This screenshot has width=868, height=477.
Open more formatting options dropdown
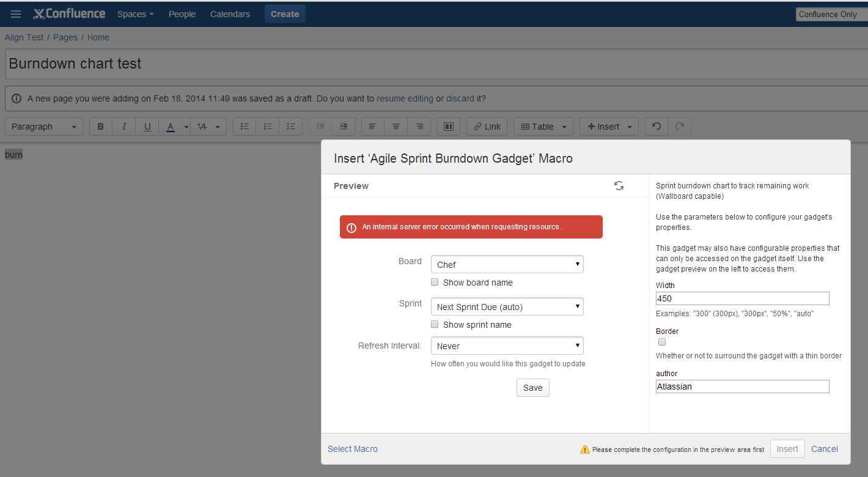(208, 127)
